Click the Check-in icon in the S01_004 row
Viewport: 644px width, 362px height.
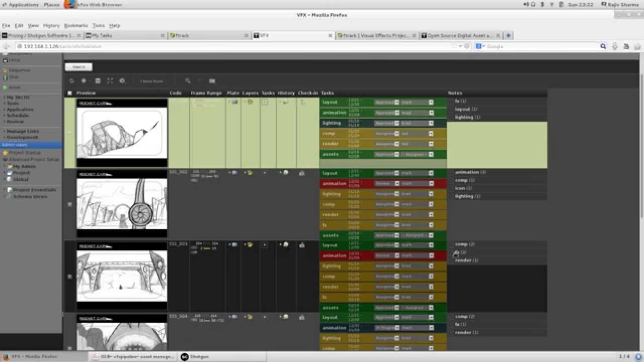point(301,317)
